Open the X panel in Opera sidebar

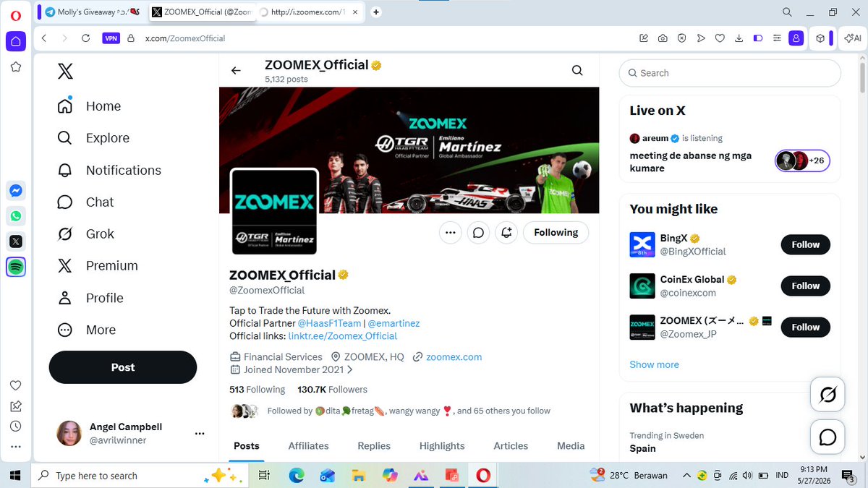coord(16,241)
